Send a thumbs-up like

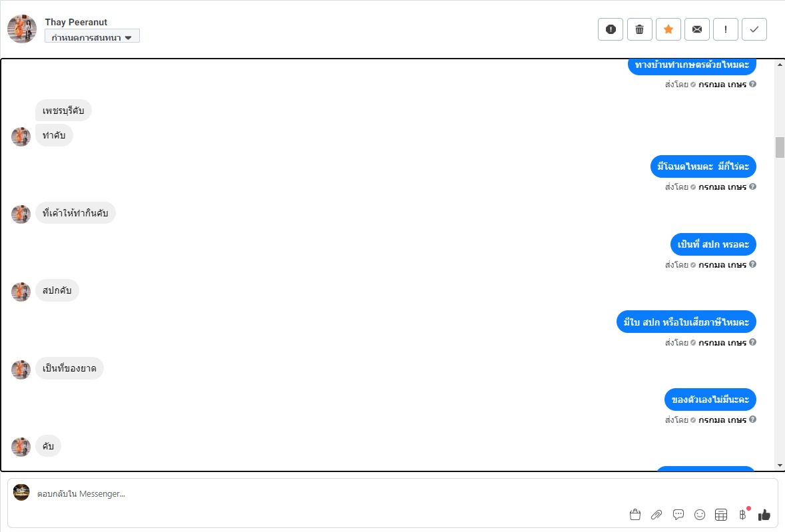[x=764, y=514]
